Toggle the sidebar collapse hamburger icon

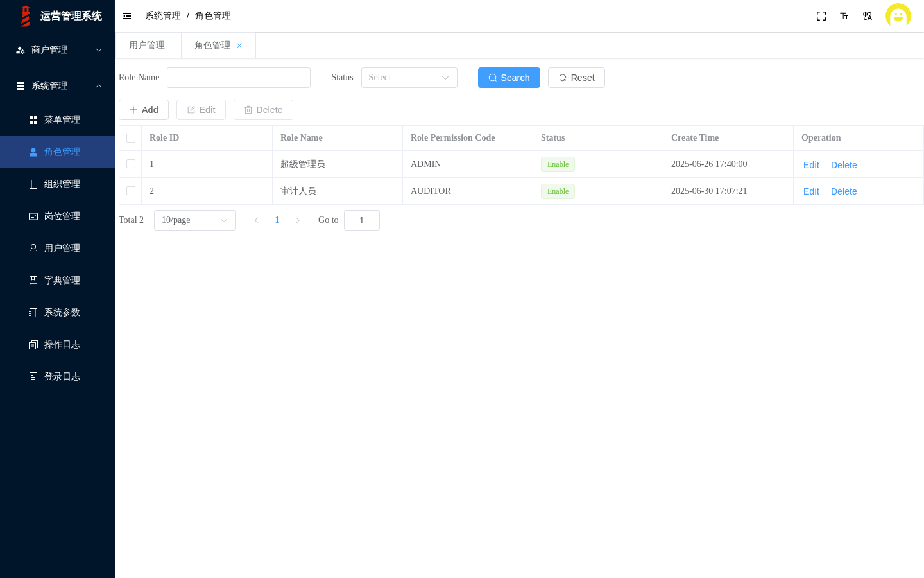pyautogui.click(x=127, y=16)
